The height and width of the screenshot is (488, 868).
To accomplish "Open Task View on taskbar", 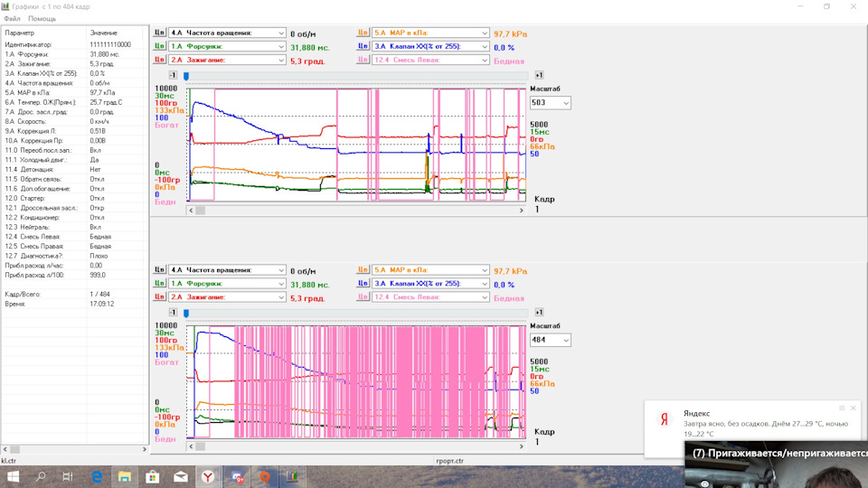I will click(x=68, y=476).
